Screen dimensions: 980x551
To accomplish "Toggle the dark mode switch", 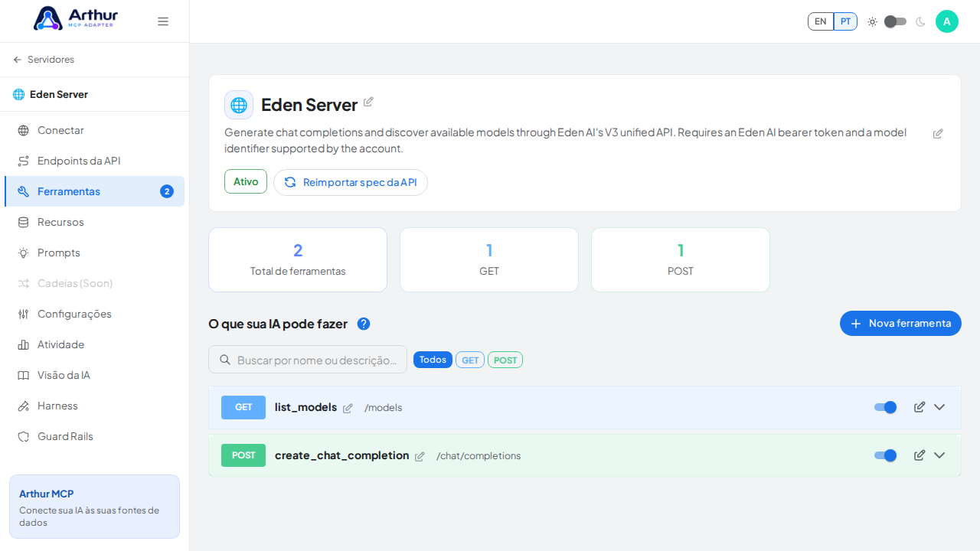I will tap(896, 21).
